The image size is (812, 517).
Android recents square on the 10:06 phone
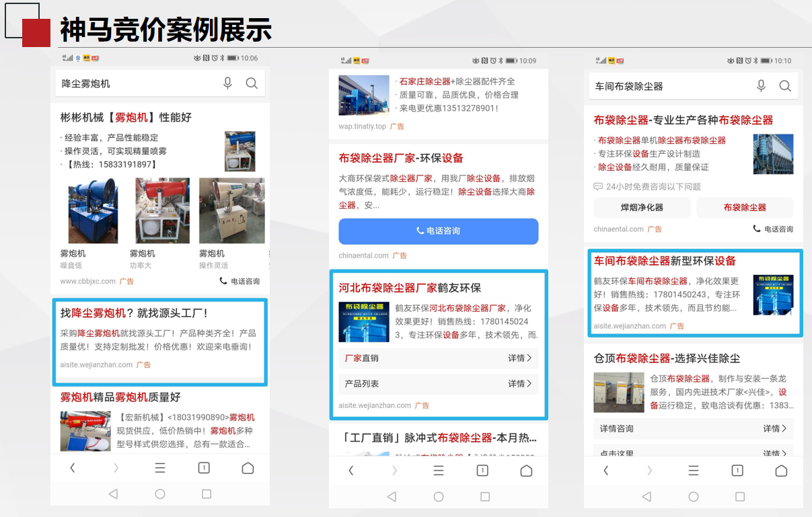coord(207,493)
